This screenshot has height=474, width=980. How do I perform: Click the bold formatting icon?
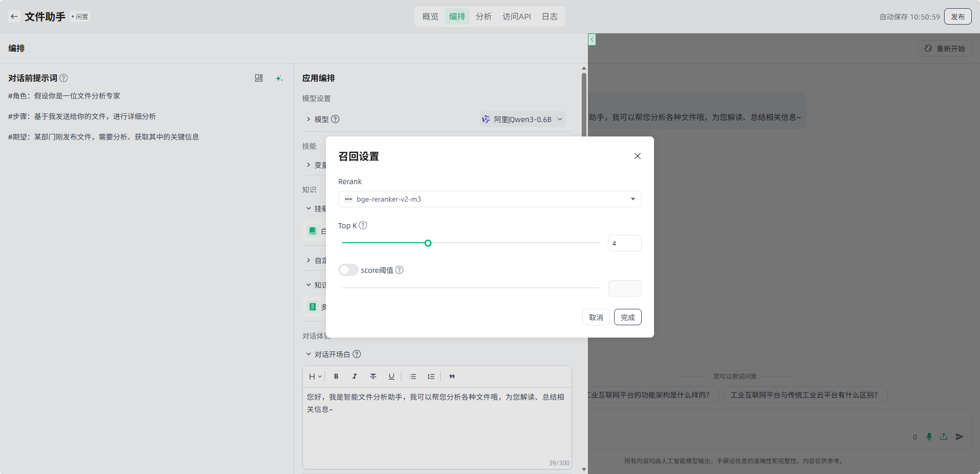click(x=336, y=377)
